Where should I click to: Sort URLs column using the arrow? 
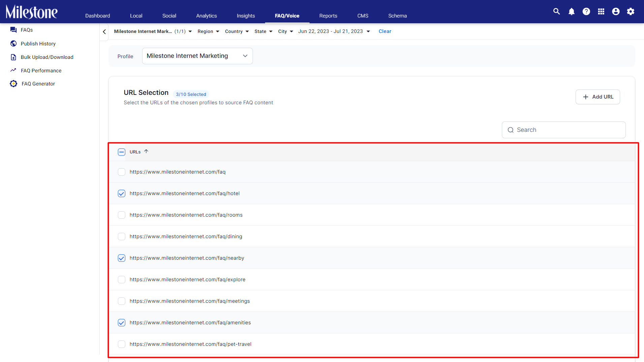click(x=146, y=151)
